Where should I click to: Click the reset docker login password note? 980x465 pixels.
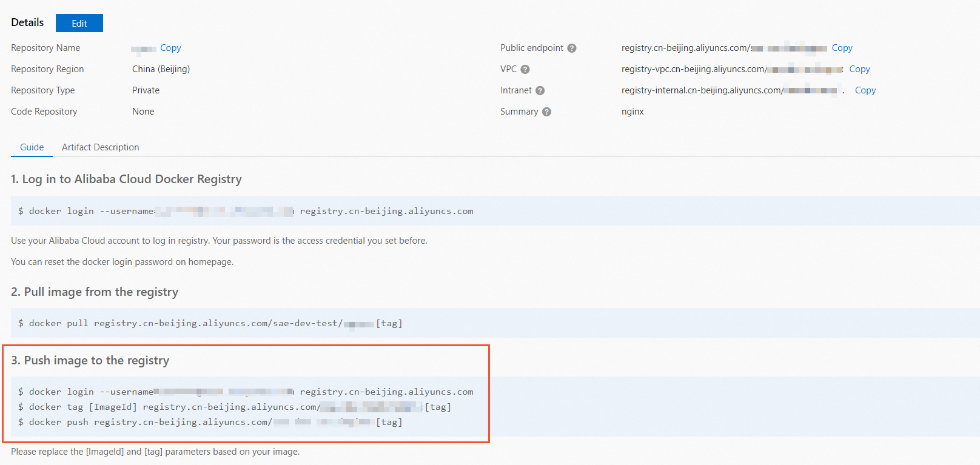point(122,262)
